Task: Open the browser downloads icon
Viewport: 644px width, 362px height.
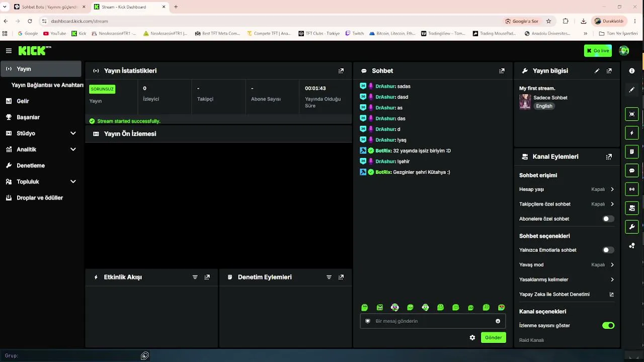Action: pos(583,21)
